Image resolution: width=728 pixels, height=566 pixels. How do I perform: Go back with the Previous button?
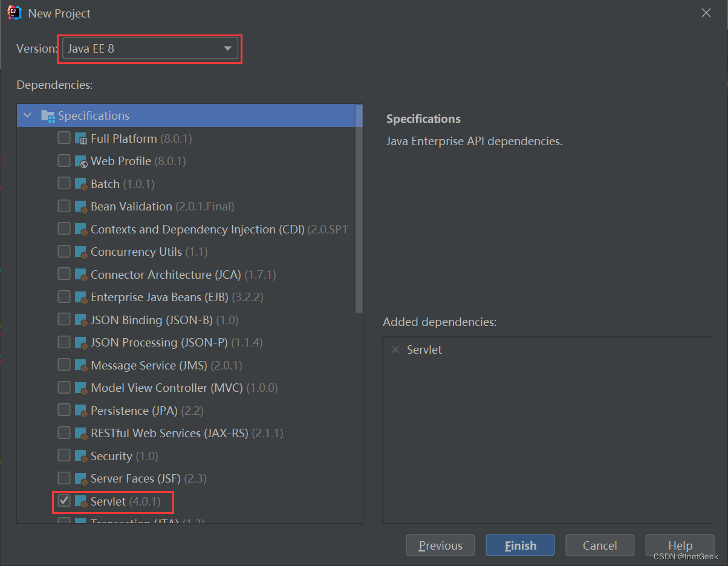(x=440, y=545)
